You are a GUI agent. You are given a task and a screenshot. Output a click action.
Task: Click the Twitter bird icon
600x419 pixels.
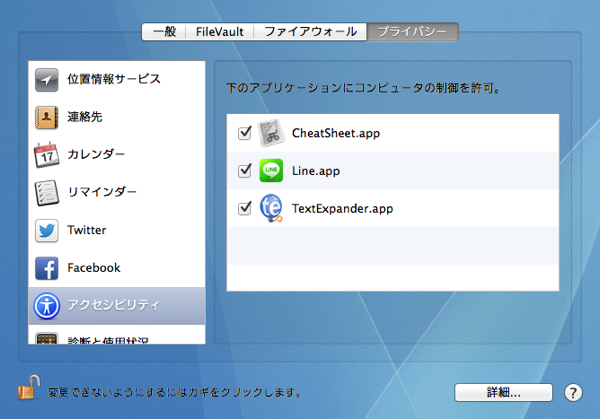click(x=46, y=230)
